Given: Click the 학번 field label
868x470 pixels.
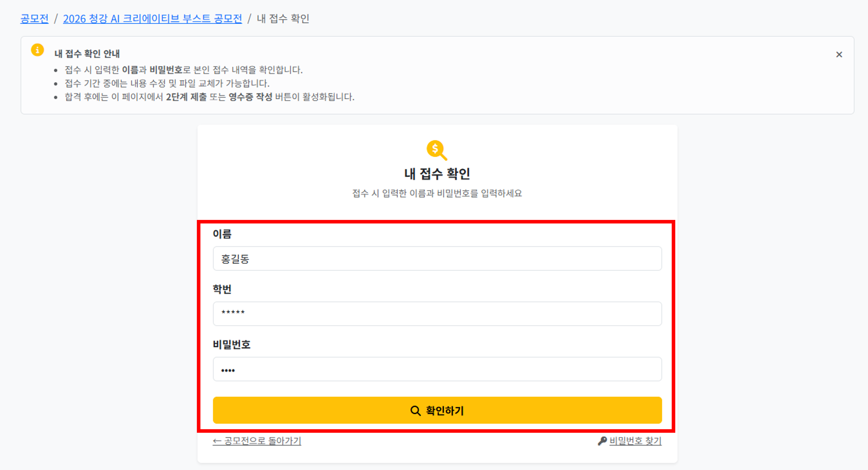Looking at the screenshot, I should (222, 289).
